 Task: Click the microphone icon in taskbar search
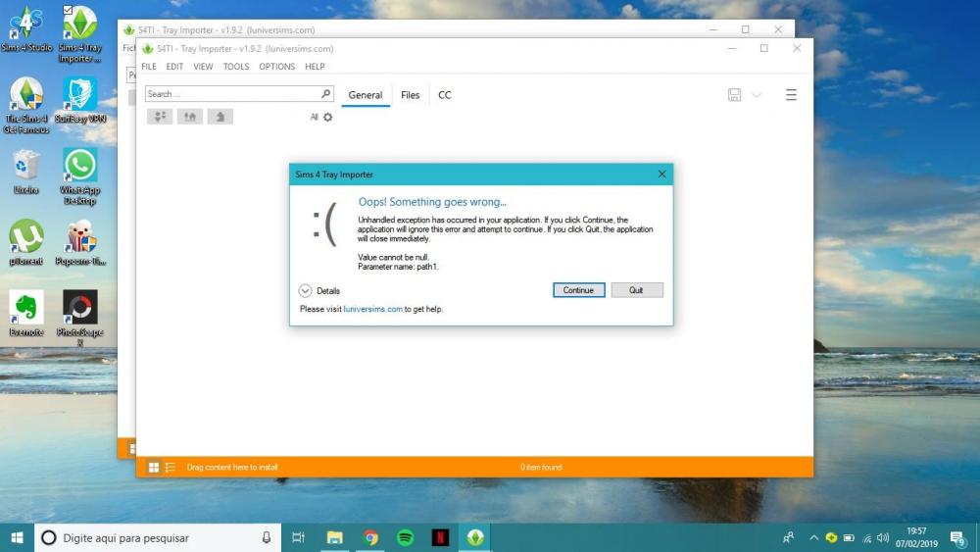point(267,537)
